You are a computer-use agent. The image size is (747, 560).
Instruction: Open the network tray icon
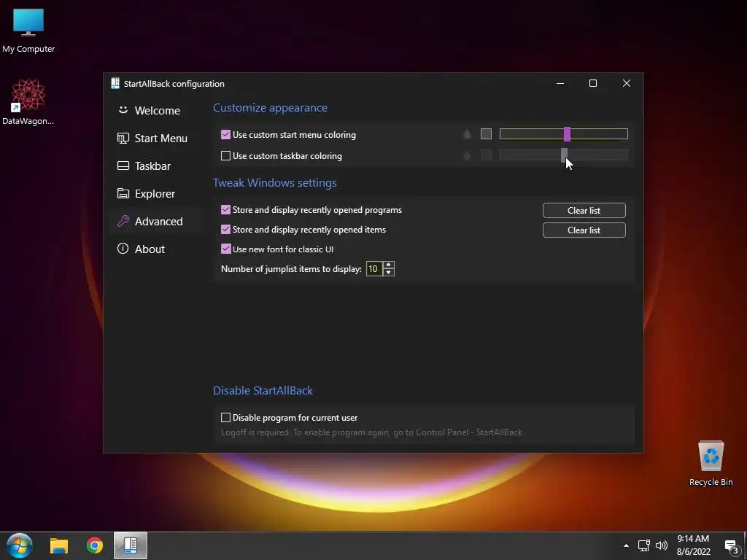(644, 545)
